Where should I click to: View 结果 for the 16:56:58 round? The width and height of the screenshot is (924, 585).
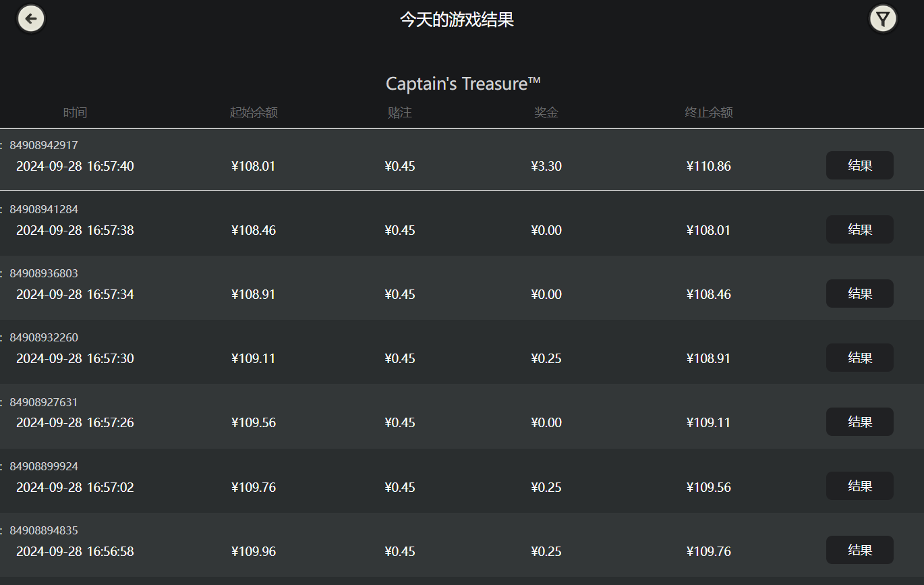pos(859,550)
